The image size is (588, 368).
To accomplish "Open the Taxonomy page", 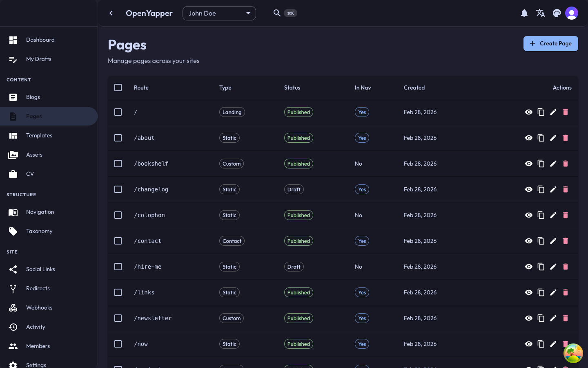I will click(39, 231).
